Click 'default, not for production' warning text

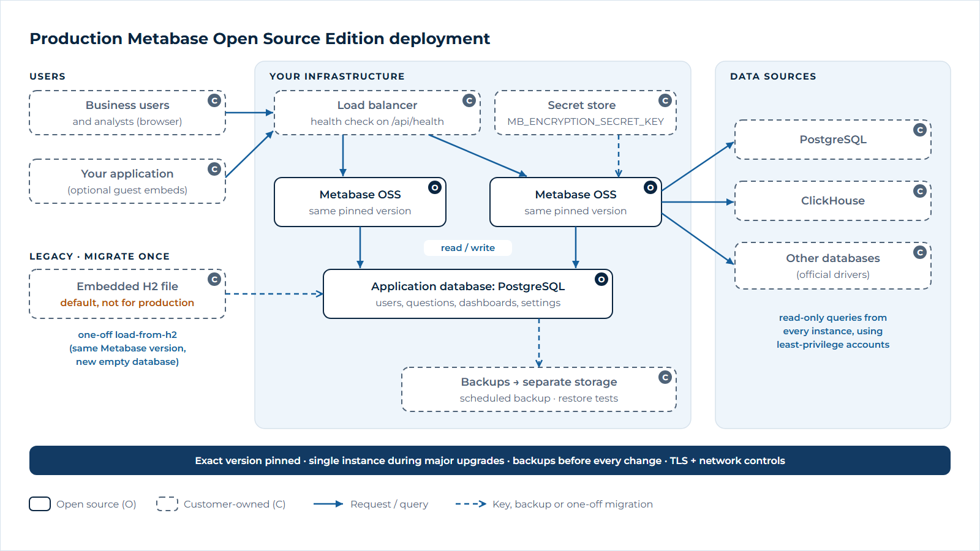point(127,302)
